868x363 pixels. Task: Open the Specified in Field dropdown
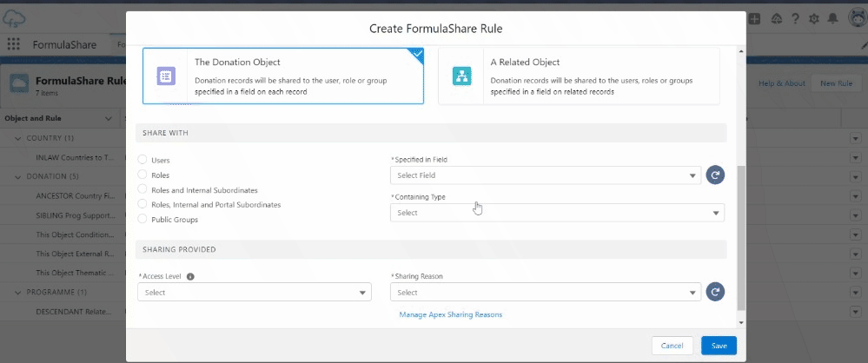pos(545,175)
